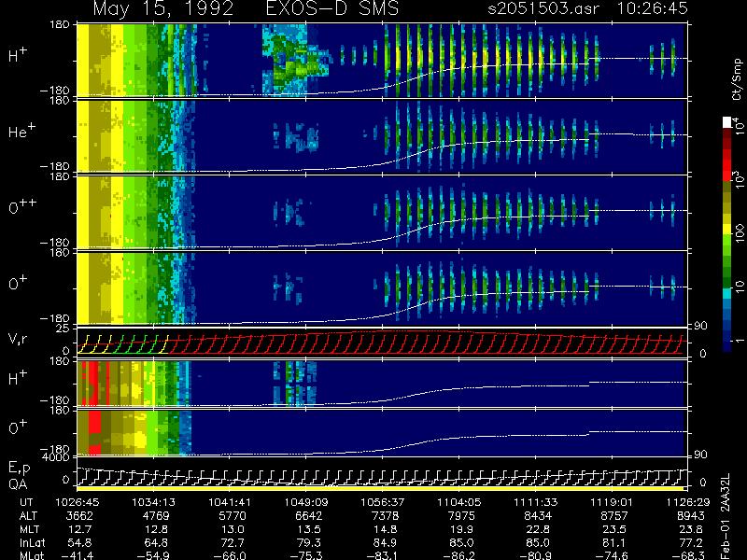This screenshot has width=747, height=560.
Task: Click the InLat value '54.8'
Action: [80, 543]
